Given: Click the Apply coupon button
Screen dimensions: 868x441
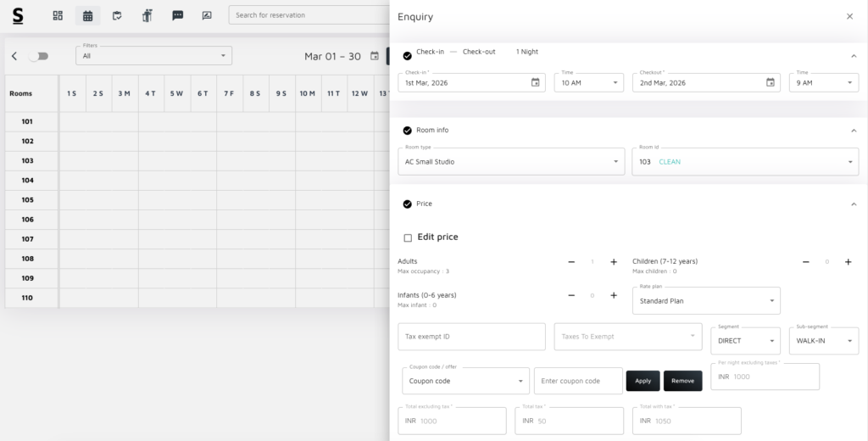Looking at the screenshot, I should click(x=643, y=381).
